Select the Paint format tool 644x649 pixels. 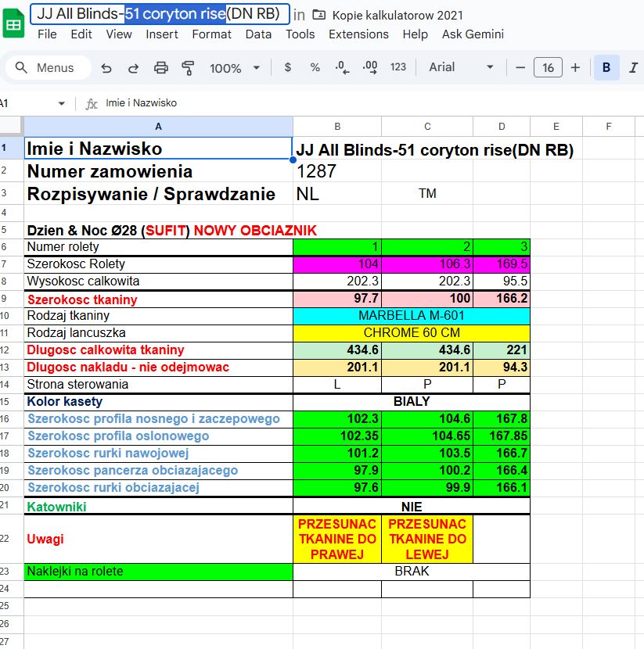click(188, 68)
